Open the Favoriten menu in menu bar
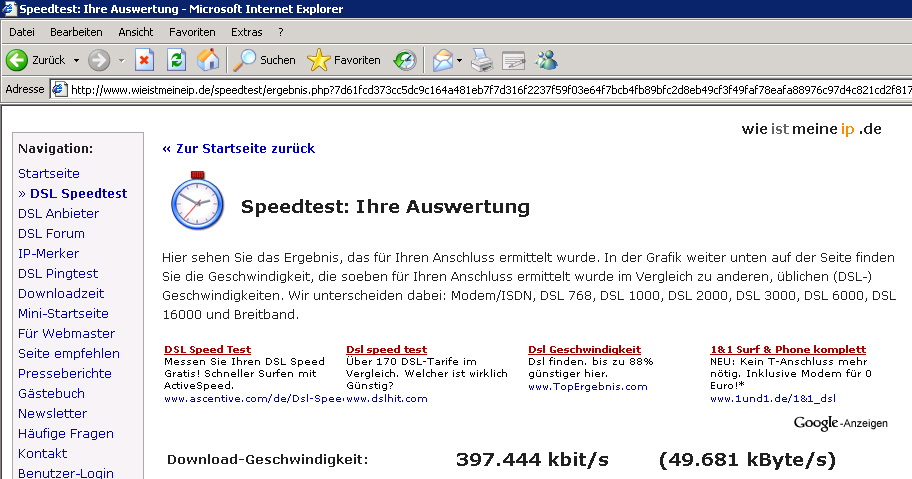Viewport: 912px width, 479px height. tap(192, 32)
